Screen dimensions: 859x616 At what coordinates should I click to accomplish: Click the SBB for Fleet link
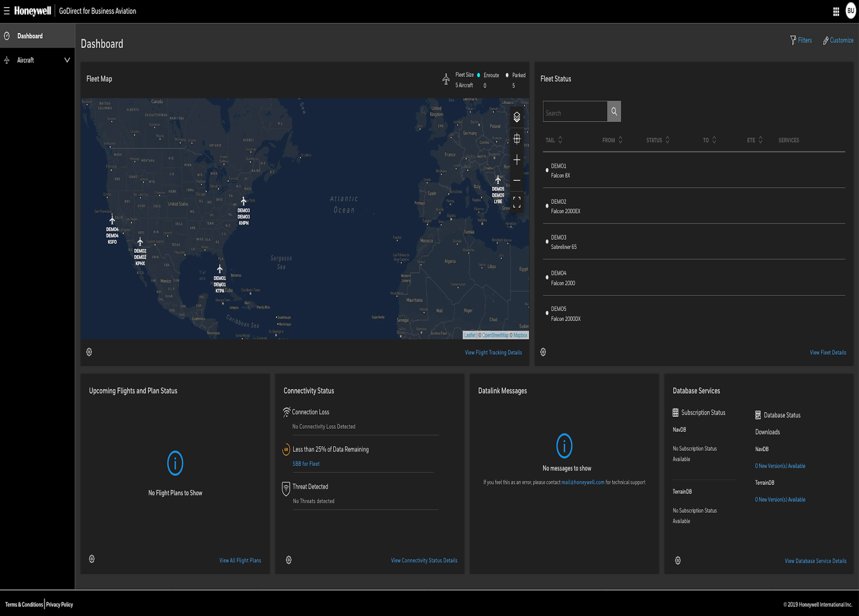coord(306,464)
